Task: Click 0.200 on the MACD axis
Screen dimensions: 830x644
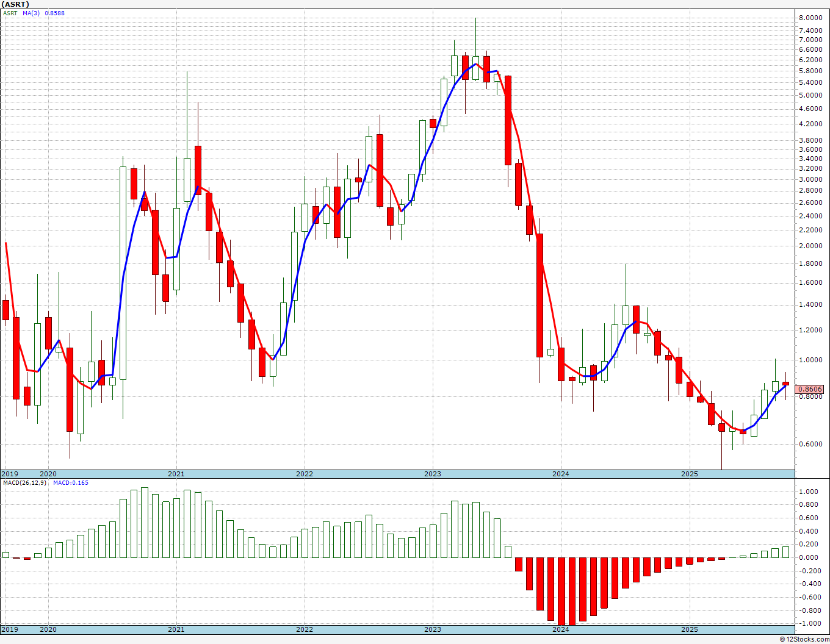Action: click(x=810, y=544)
